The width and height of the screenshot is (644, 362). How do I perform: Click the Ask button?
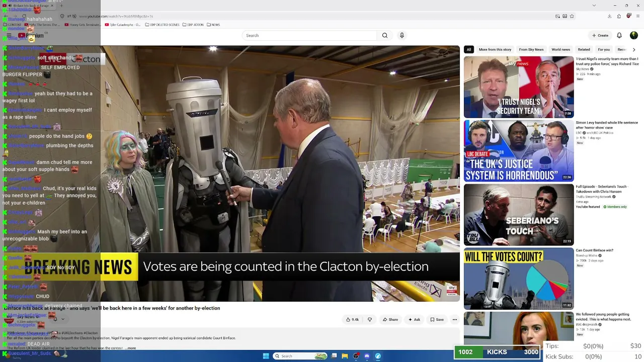[x=414, y=319]
